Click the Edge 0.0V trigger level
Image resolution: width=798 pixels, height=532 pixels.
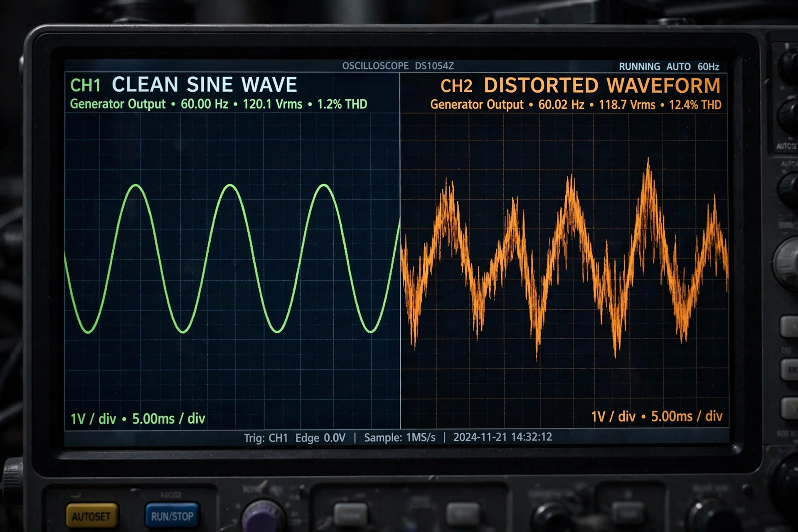320,438
